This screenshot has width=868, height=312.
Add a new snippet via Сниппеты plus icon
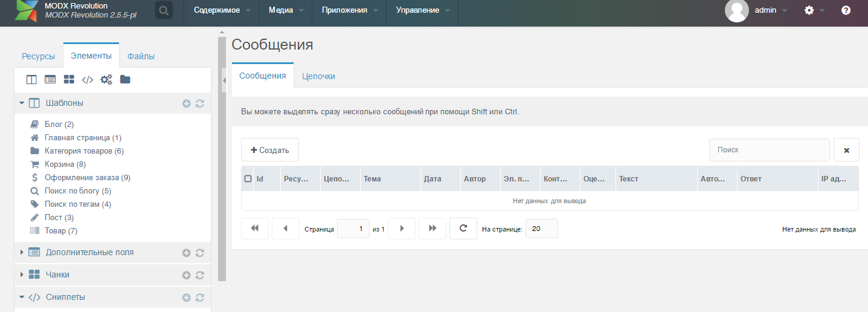point(187,297)
